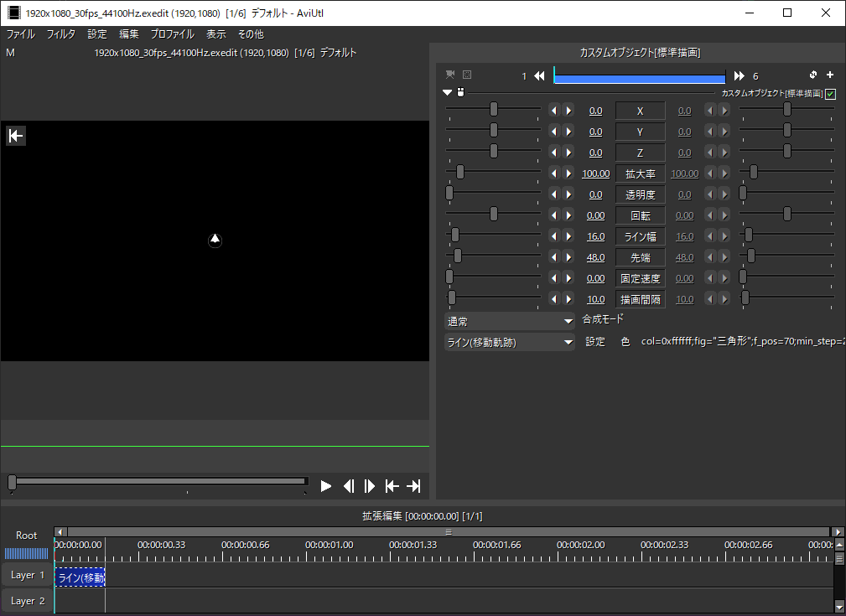Toggle Layer 2 visibility button
Screen dimensions: 846x616
27,600
